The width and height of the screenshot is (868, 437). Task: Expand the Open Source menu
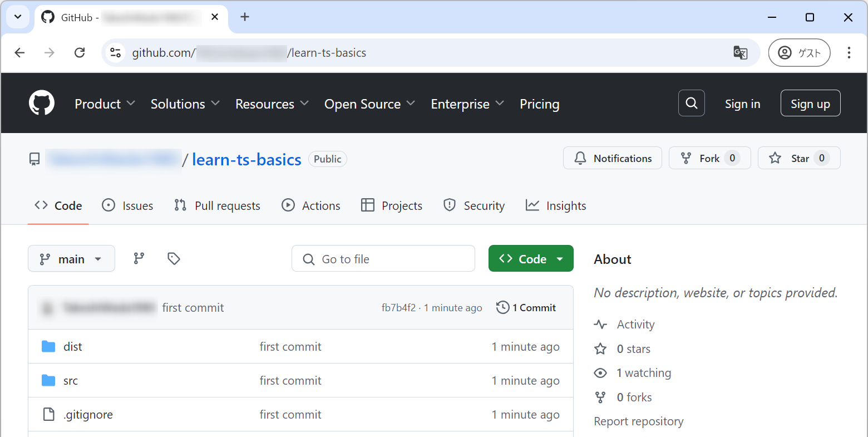pos(369,104)
